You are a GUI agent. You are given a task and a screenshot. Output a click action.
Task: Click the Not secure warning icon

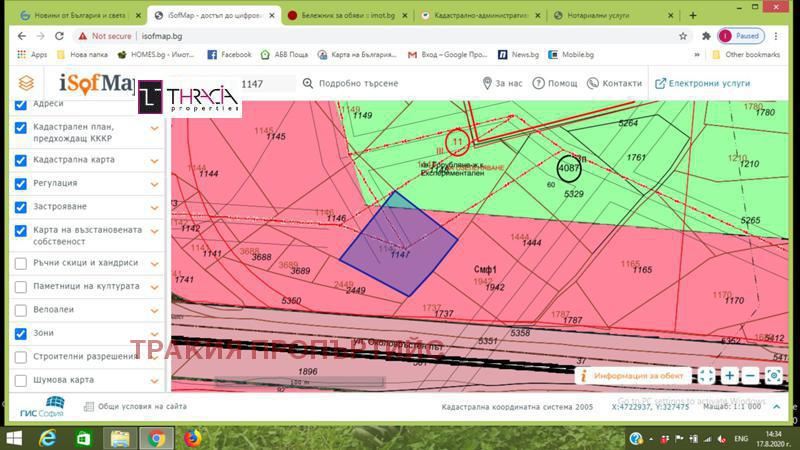[82, 36]
